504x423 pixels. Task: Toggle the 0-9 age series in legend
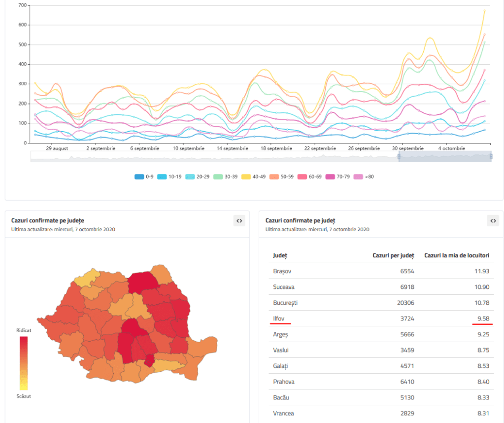pyautogui.click(x=144, y=176)
